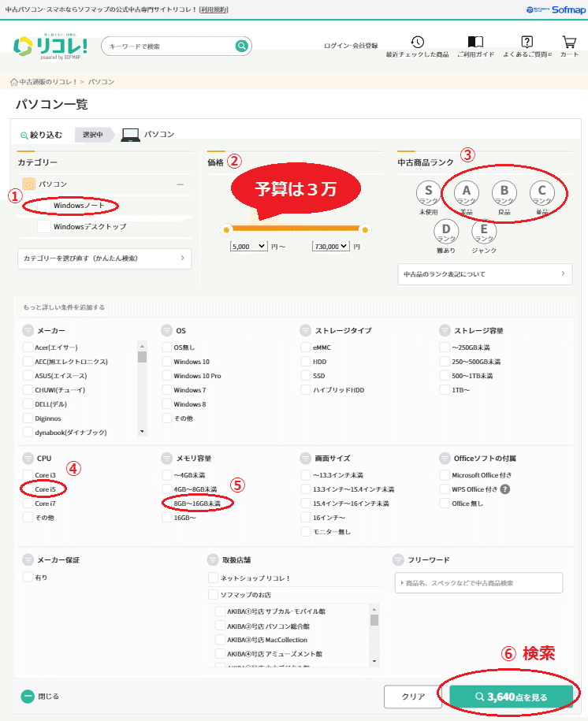Open recently checked items clock icon
The width and height of the screenshot is (588, 721).
(417, 42)
